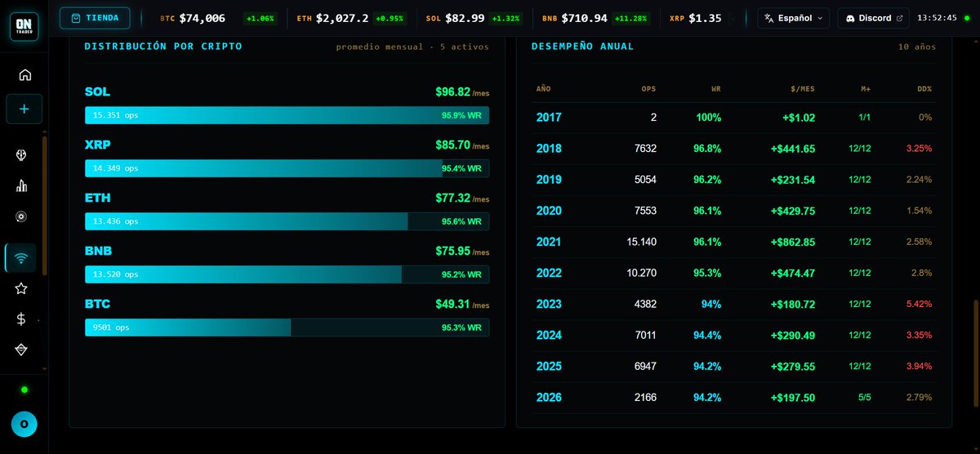Click the XRP $1.35 ticker
Image resolution: width=980 pixels, height=454 pixels.
695,18
